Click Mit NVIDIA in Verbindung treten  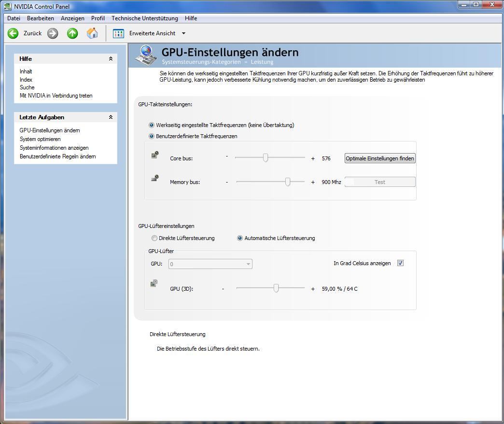coord(56,96)
